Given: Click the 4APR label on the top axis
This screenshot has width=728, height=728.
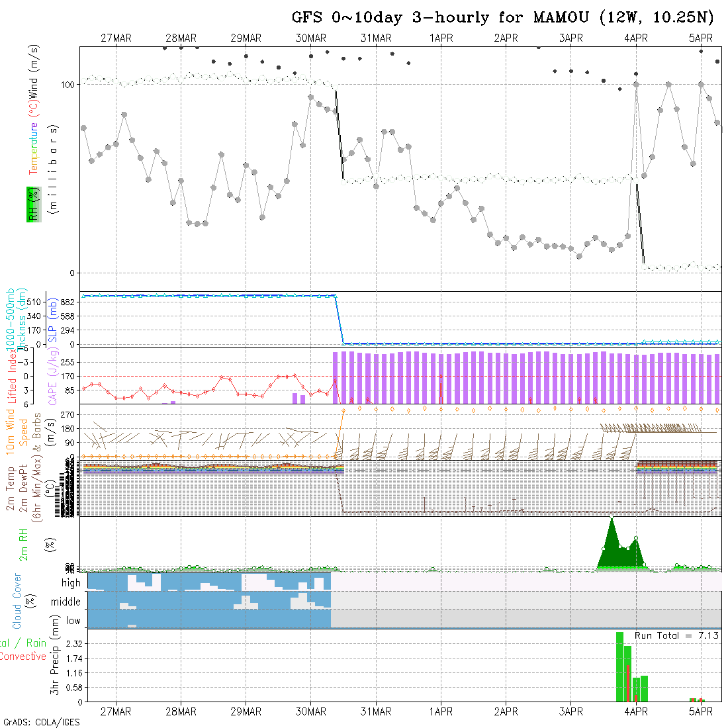Looking at the screenshot, I should [x=635, y=38].
